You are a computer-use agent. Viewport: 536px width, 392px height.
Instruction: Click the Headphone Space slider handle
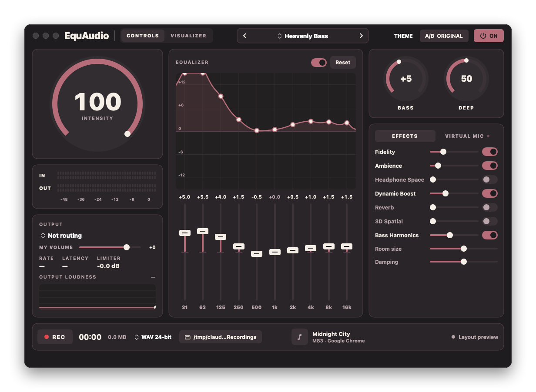click(433, 179)
